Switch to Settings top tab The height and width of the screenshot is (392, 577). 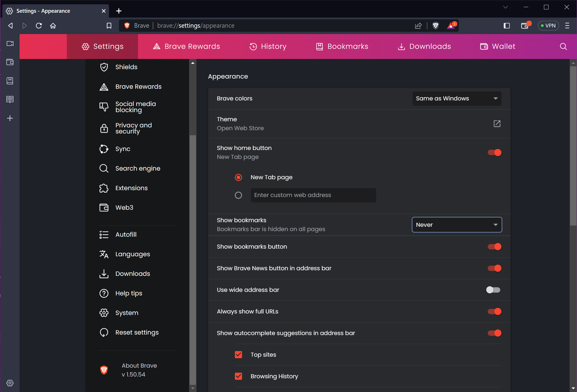tap(102, 47)
